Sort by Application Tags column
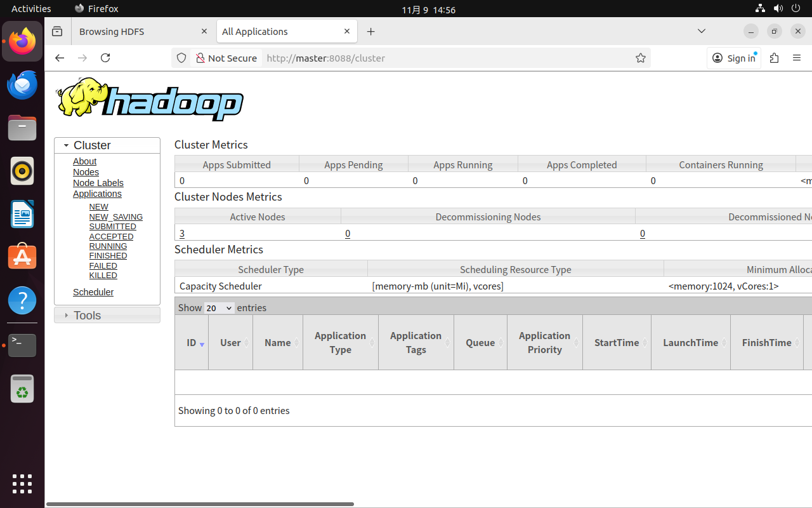This screenshot has width=812, height=508. point(416,342)
